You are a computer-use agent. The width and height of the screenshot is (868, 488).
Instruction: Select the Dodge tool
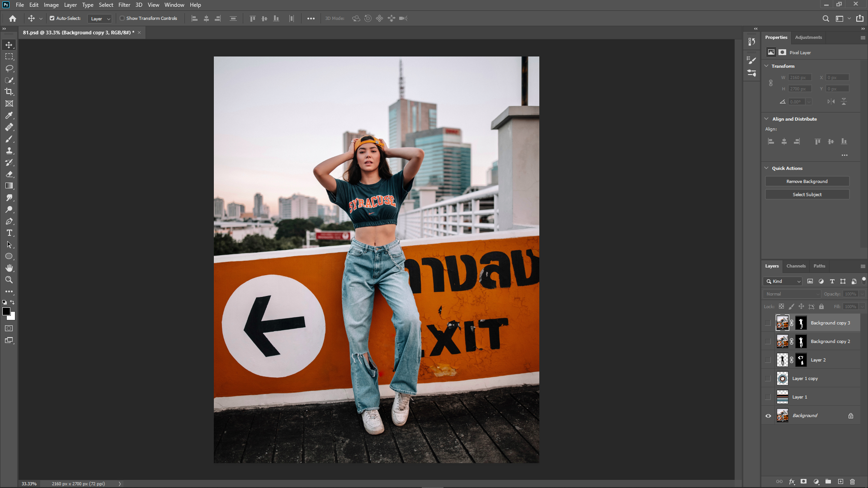click(9, 209)
